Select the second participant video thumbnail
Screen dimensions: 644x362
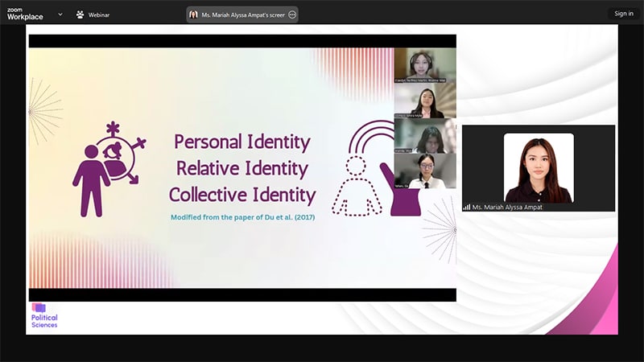click(425, 101)
